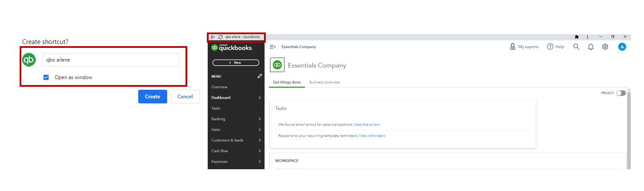
Task: Switch to the Business overview tab
Action: click(325, 82)
